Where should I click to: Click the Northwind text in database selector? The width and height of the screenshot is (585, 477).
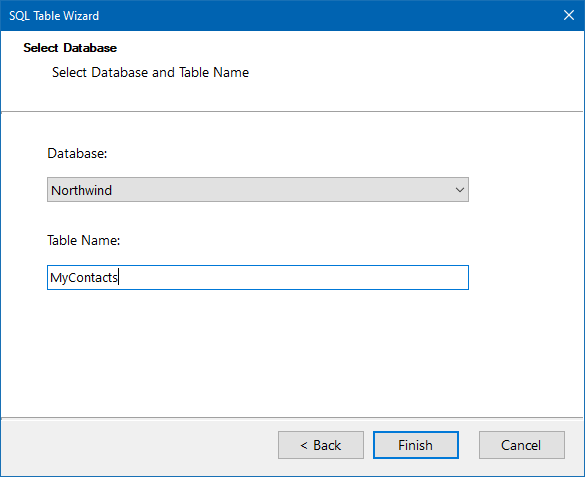[x=81, y=190]
